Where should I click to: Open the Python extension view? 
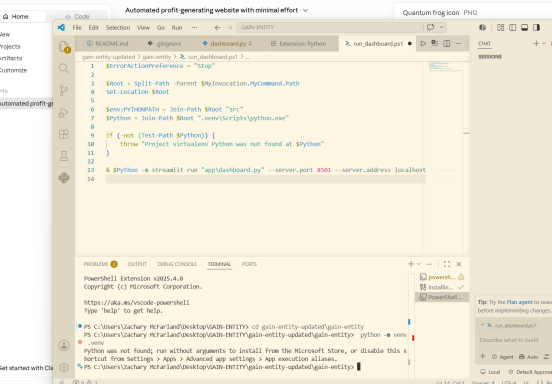pos(64,178)
